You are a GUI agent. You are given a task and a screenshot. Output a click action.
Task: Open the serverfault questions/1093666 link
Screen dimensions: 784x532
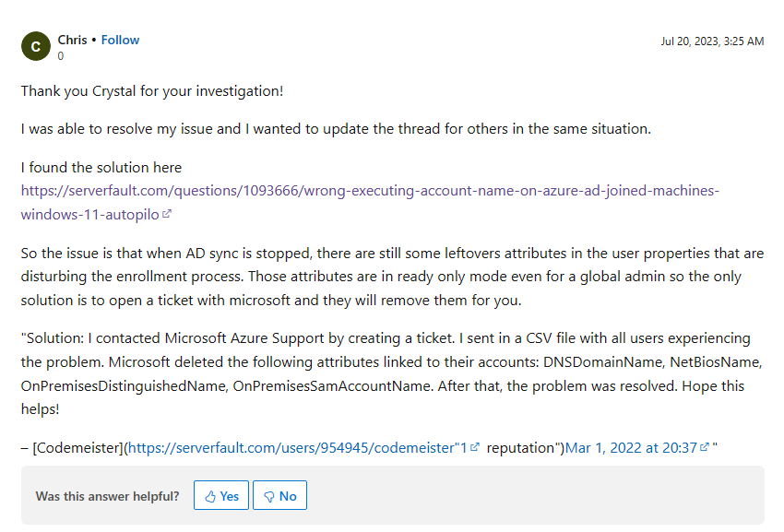pos(370,203)
